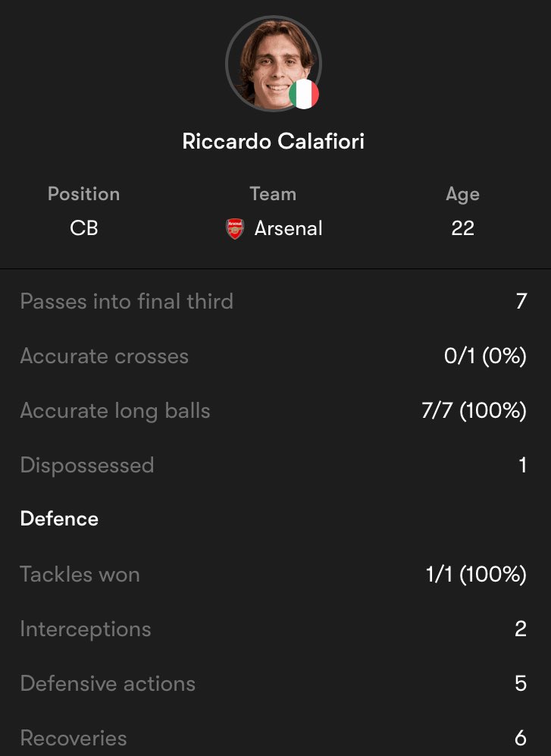Click the 7/7 (100%) long balls value
Viewport: 551px width, 756px height.
[x=474, y=411]
